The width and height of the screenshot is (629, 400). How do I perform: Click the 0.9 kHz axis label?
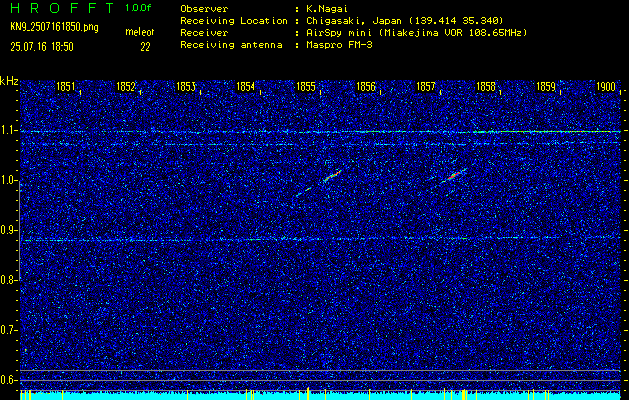pos(7,230)
